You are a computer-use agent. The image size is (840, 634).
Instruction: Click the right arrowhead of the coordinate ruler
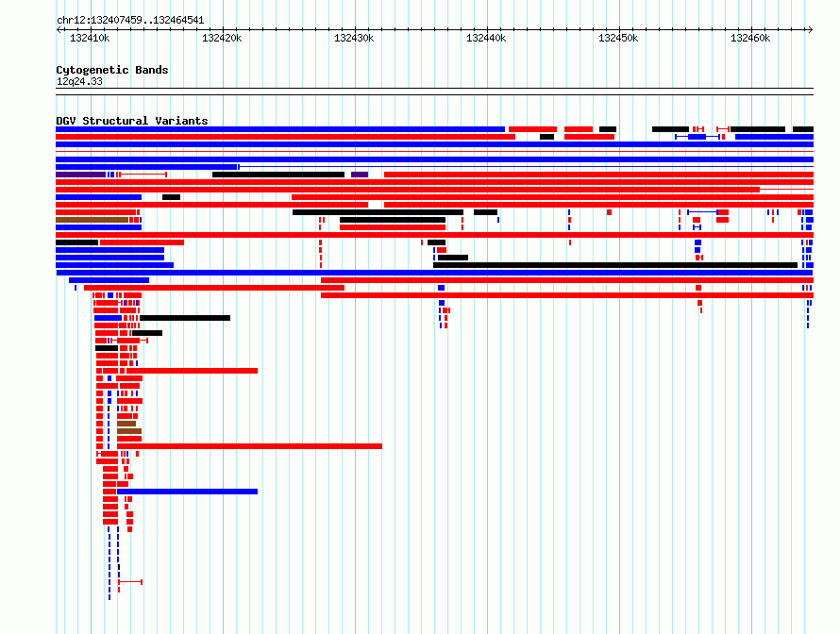click(x=811, y=29)
